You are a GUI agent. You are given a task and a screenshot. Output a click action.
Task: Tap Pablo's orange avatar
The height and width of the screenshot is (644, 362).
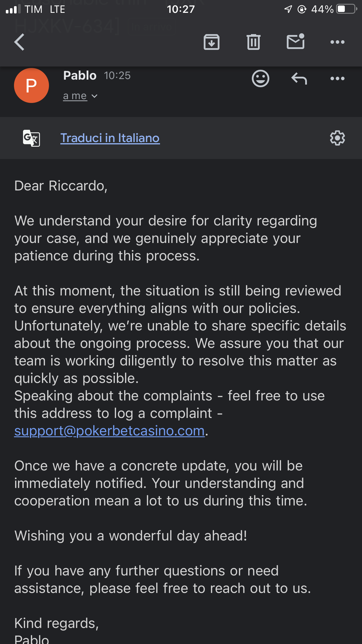click(x=31, y=85)
